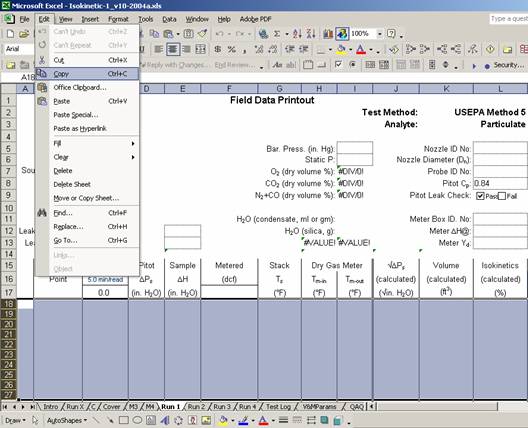Choose Copy from the Edit menu
This screenshot has height=428, width=528.
[x=87, y=74]
